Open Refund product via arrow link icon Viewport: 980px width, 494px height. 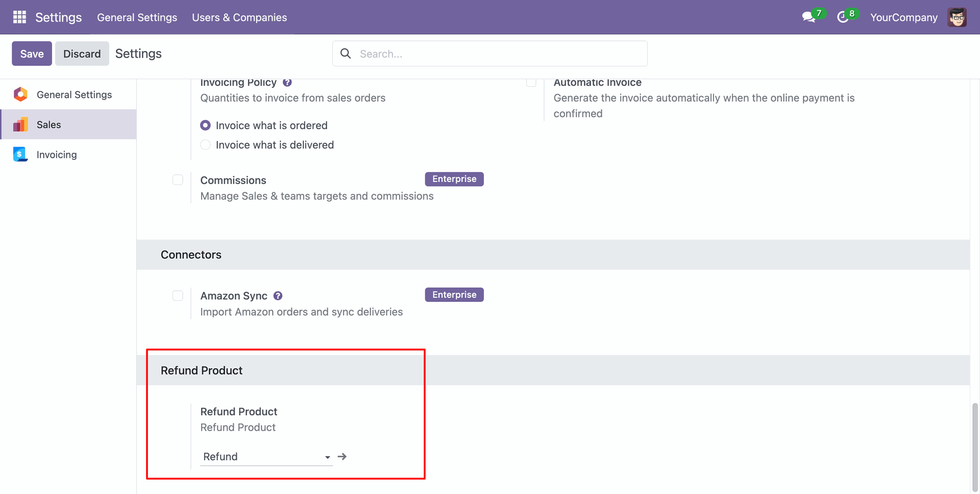[x=342, y=457]
